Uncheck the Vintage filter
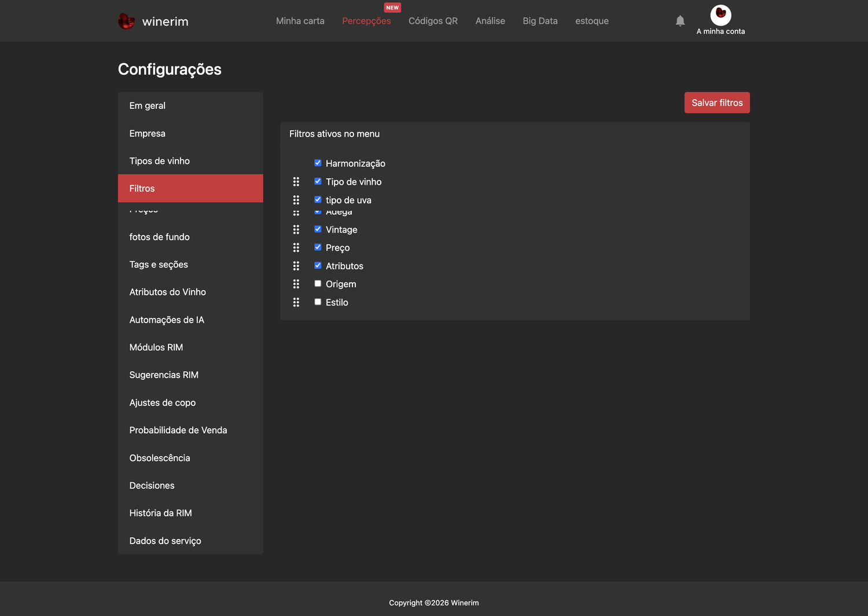868x616 pixels. point(318,229)
